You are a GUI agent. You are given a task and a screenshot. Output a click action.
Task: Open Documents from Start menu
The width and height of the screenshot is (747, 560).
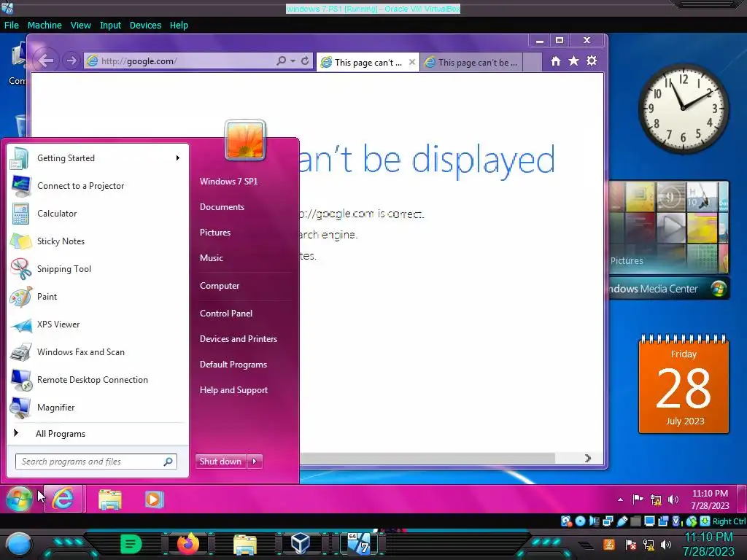click(222, 207)
